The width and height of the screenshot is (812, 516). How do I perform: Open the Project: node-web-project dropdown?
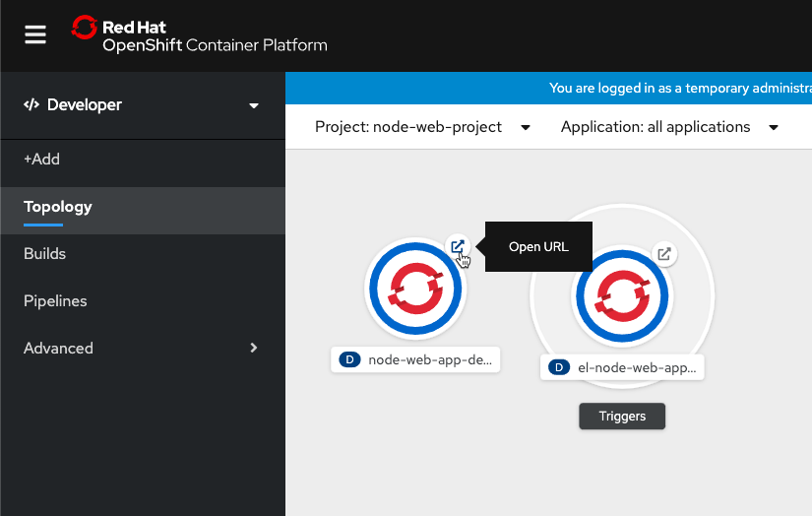point(422,127)
